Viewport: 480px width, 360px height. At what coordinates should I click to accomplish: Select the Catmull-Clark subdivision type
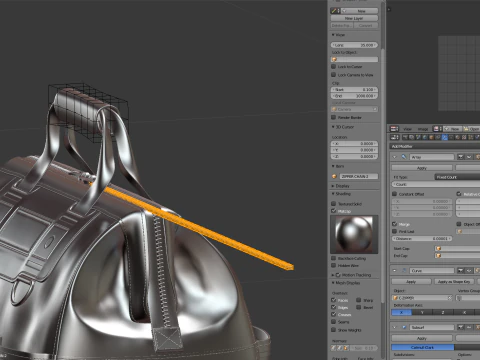tap(423, 347)
